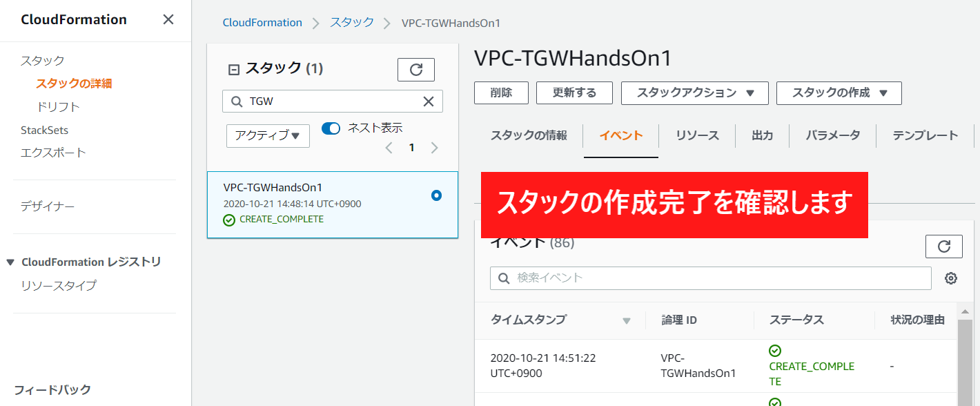Open the Parameters tab
The height and width of the screenshot is (406, 980).
pyautogui.click(x=832, y=135)
